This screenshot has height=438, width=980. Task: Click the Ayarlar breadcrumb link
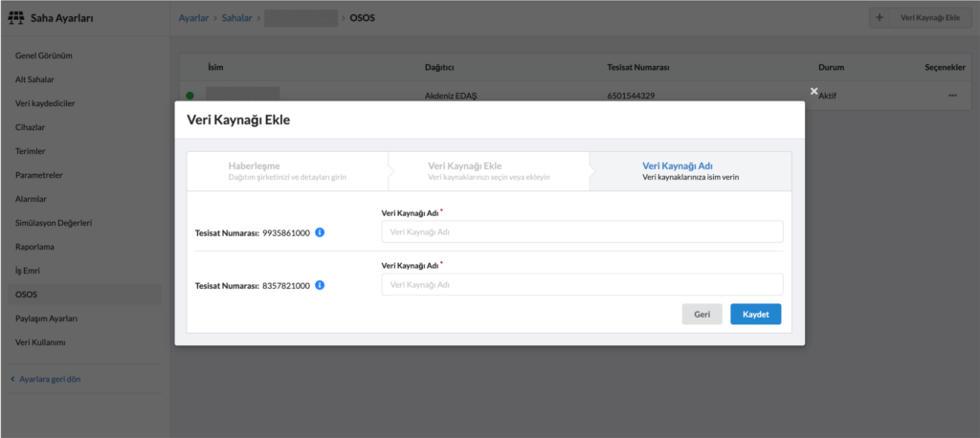tap(194, 18)
